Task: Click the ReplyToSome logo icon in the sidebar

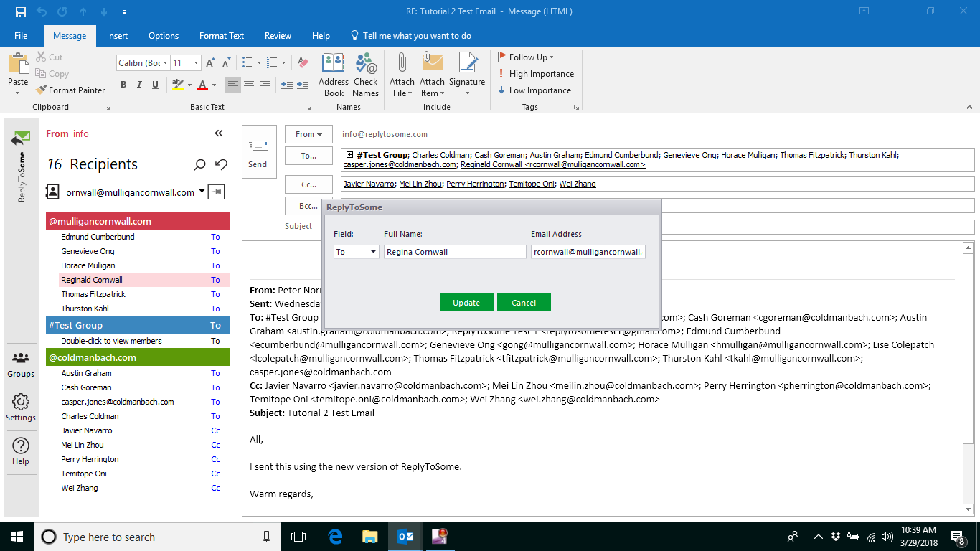Action: point(21,137)
